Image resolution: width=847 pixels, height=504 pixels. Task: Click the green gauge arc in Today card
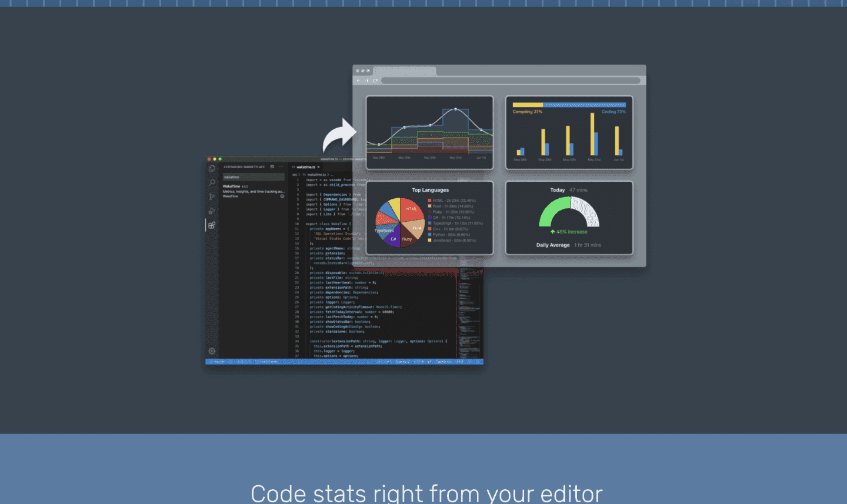point(552,213)
